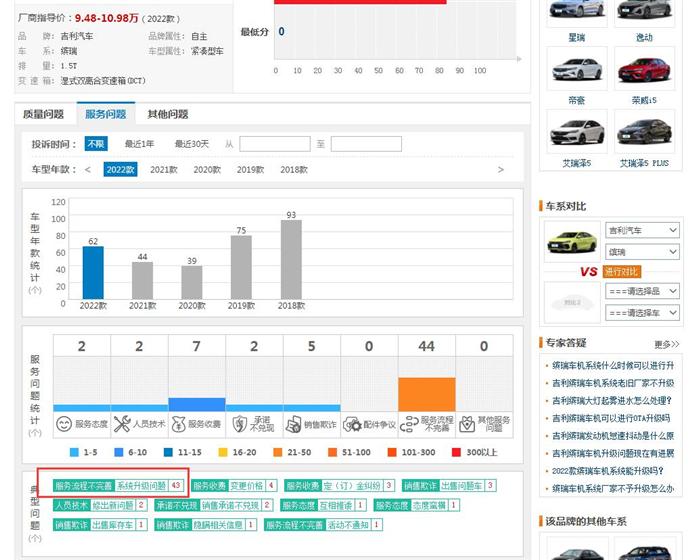
Task: Click the 16-20 yellow legend swatch
Action: pos(223,452)
